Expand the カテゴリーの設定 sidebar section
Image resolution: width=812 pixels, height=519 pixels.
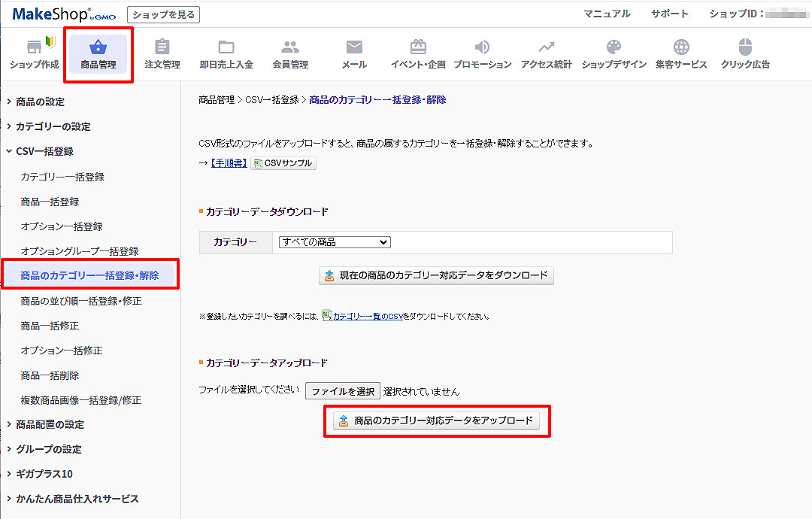[53, 126]
